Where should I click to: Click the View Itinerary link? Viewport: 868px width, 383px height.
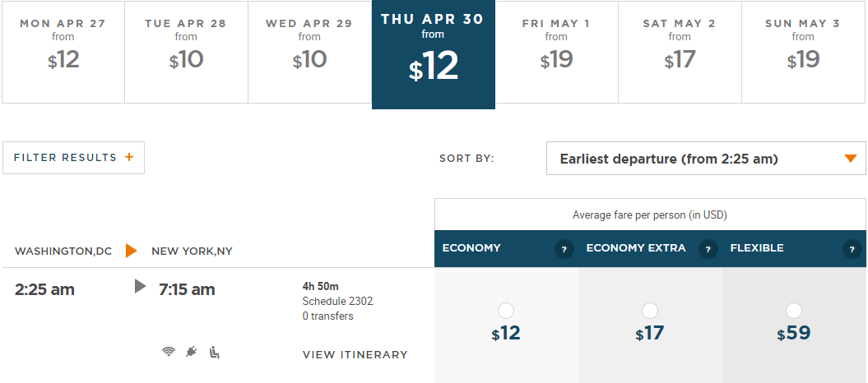pos(355,355)
